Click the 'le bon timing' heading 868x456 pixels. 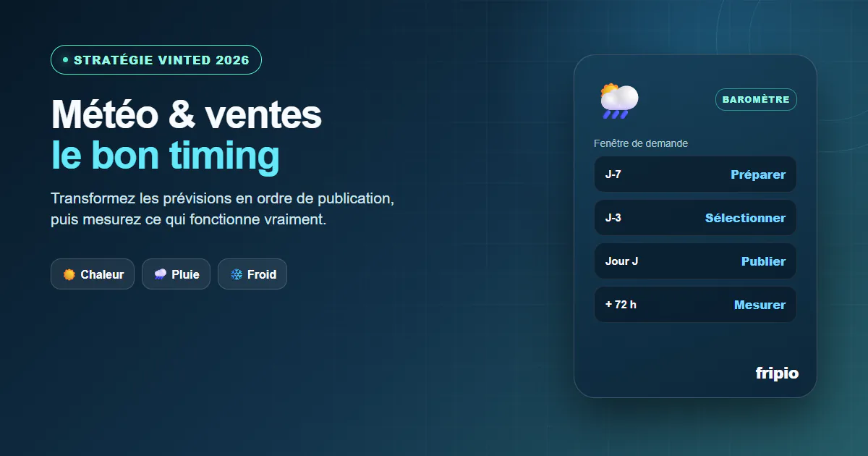point(165,155)
